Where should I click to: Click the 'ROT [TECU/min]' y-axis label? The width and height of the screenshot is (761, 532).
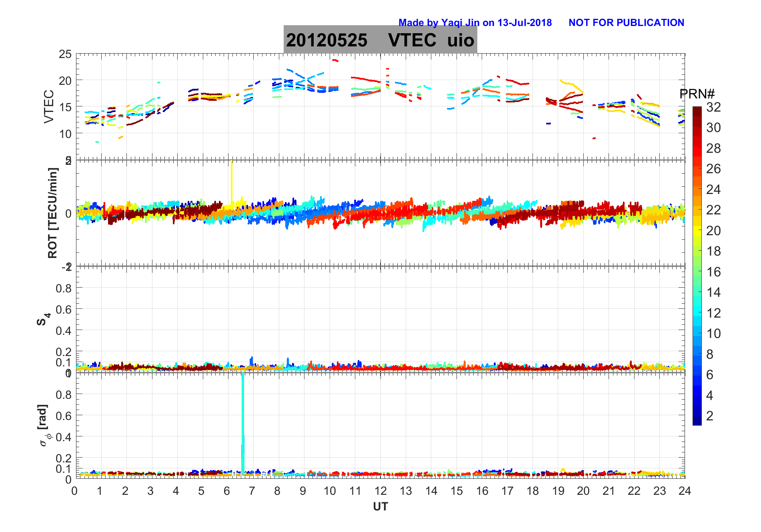coord(52,213)
